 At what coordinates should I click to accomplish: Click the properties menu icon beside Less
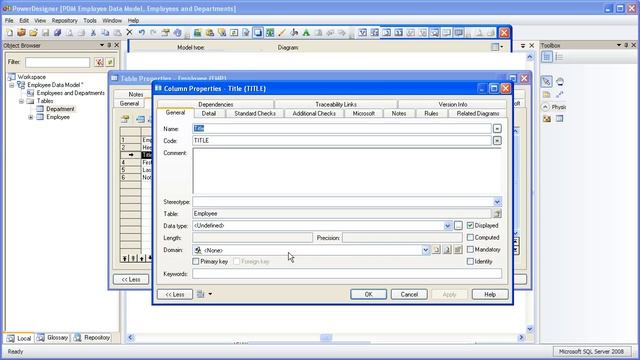(200, 294)
